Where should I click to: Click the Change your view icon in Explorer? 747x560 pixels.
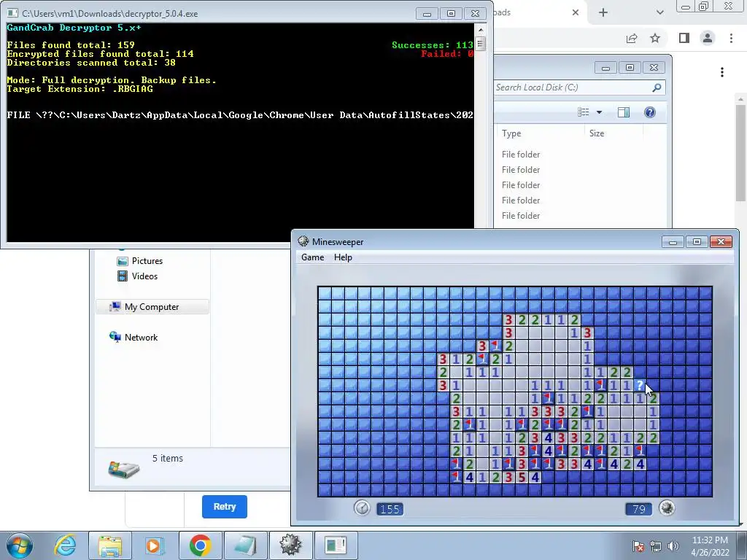(x=583, y=112)
